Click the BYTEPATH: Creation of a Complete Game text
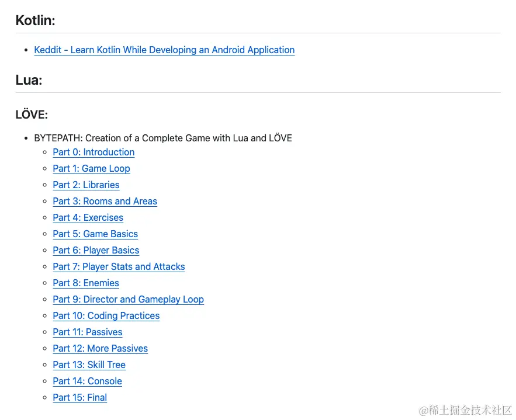Image resolution: width=516 pixels, height=420 pixels. (x=163, y=138)
